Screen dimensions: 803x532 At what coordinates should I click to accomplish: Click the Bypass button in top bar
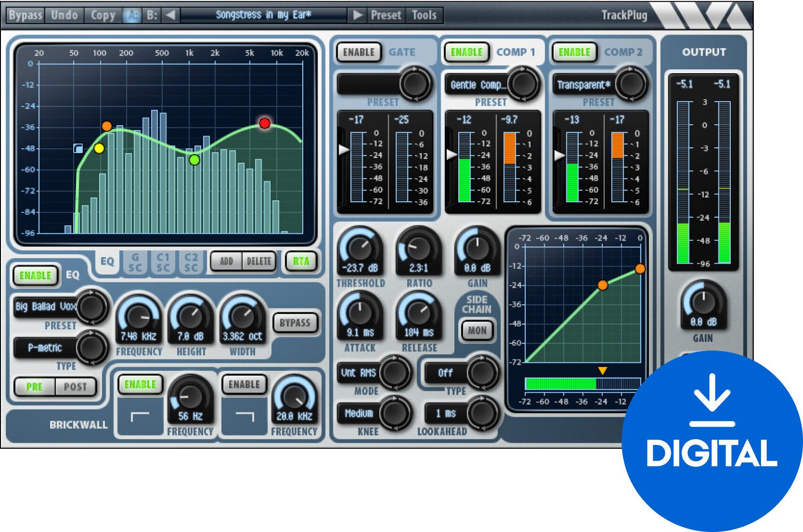pyautogui.click(x=26, y=15)
